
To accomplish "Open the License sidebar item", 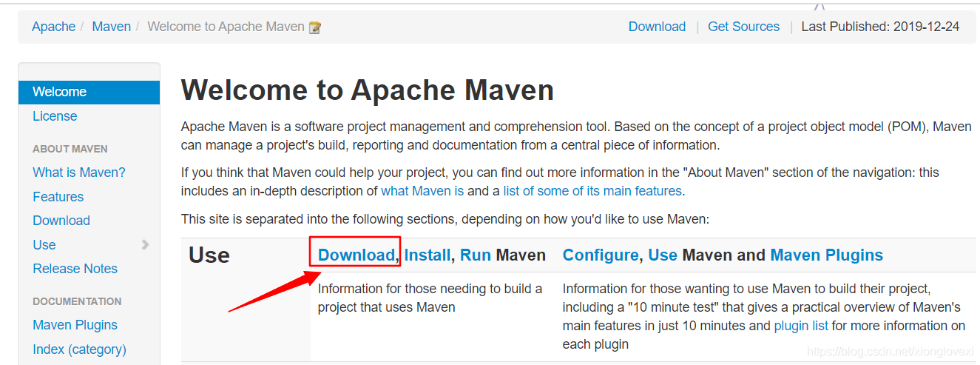I will coord(55,116).
